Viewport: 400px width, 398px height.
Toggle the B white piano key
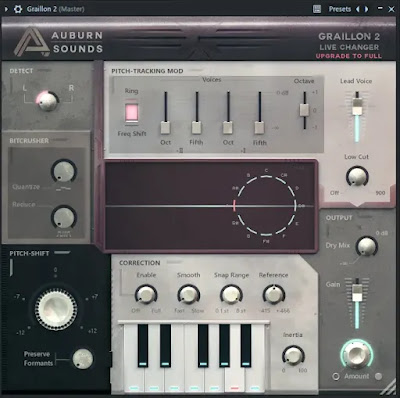tap(255, 380)
